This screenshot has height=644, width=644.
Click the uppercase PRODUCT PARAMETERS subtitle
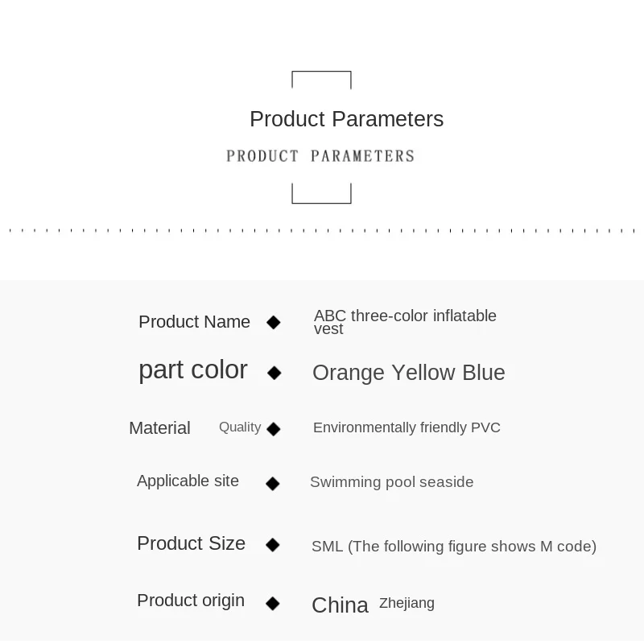click(x=320, y=156)
